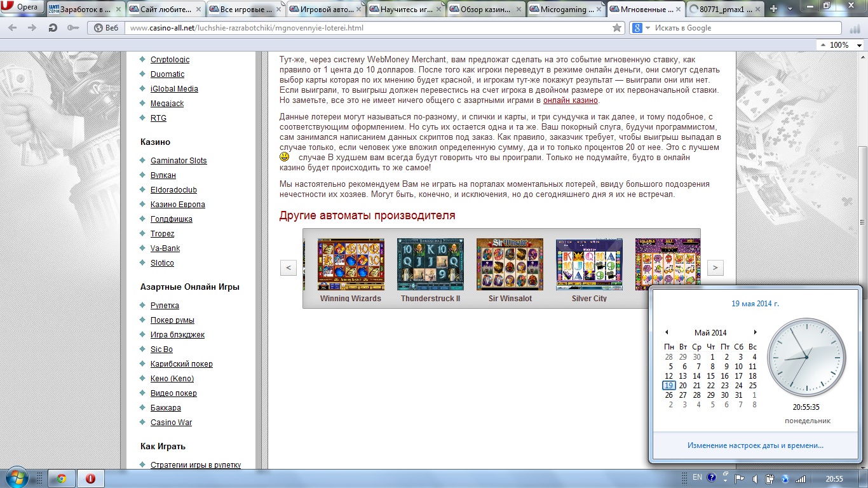Viewport: 868px width, 488px height.
Task: Open the Голдфишка sidebar link
Action: coord(172,219)
